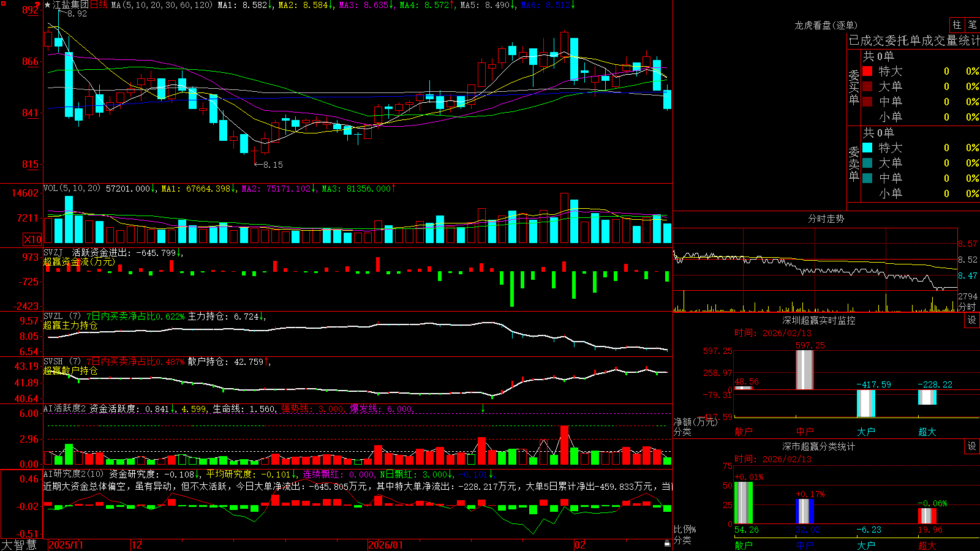
Task: Click the -417.59 大户 bar in 实时监控
Action: pos(866,403)
